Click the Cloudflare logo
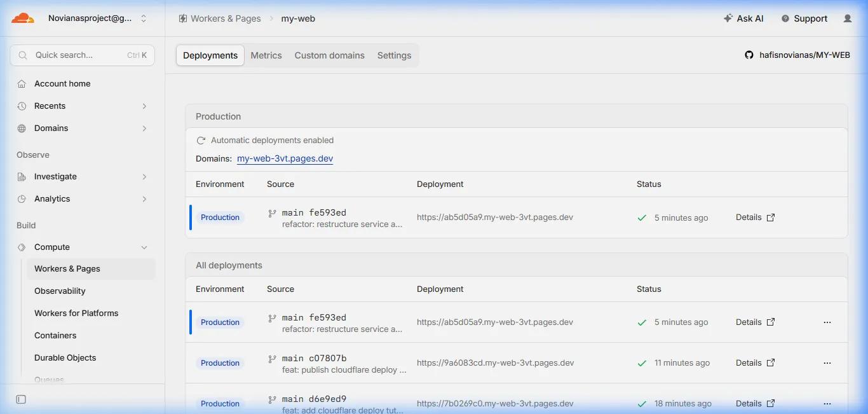 coord(23,18)
